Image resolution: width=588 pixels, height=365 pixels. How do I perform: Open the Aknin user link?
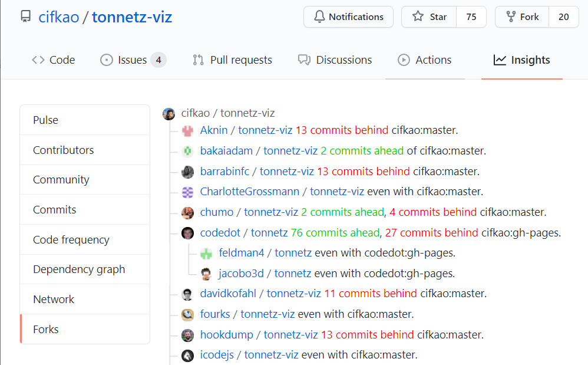pyautogui.click(x=214, y=130)
